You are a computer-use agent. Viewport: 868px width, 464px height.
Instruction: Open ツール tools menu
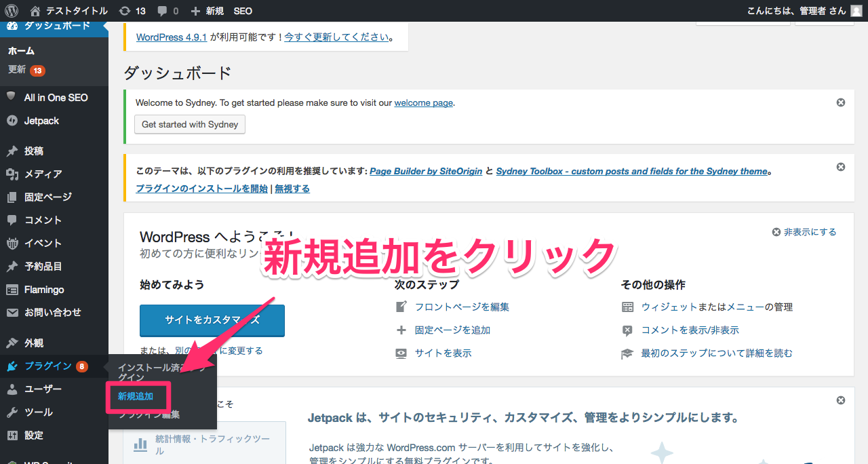[54, 412]
